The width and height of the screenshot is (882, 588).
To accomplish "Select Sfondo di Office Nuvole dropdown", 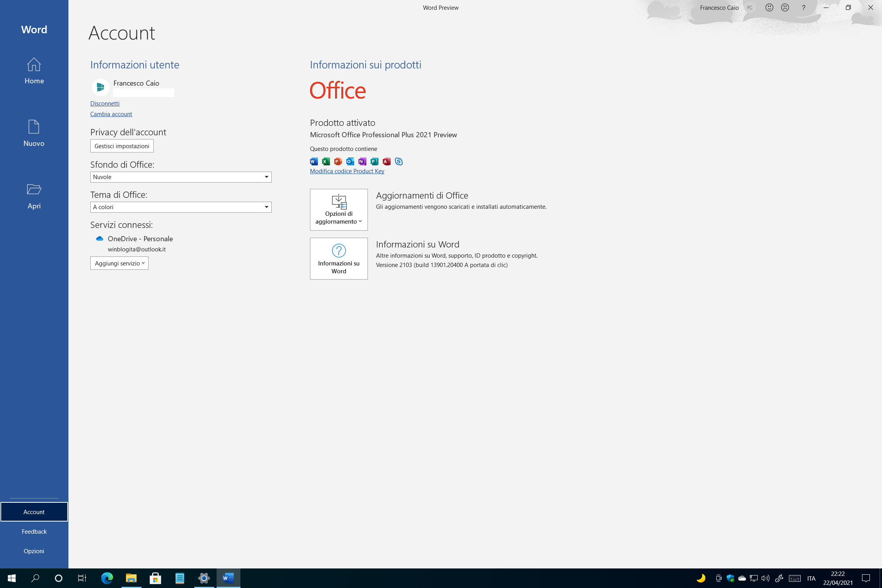I will [181, 177].
